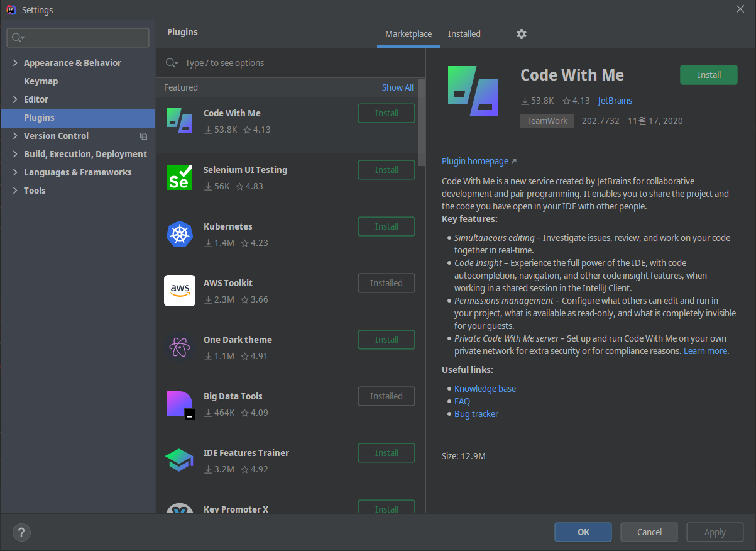The image size is (756, 551).
Task: Focus the plugin search field
Action: click(290, 63)
